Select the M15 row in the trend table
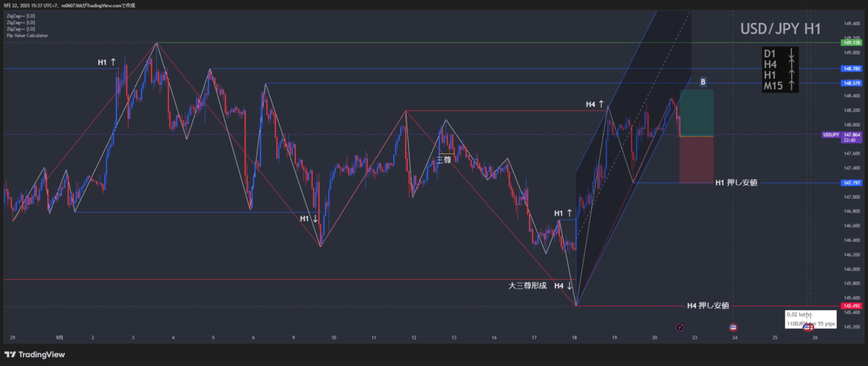This screenshot has width=868, height=366. [x=780, y=86]
